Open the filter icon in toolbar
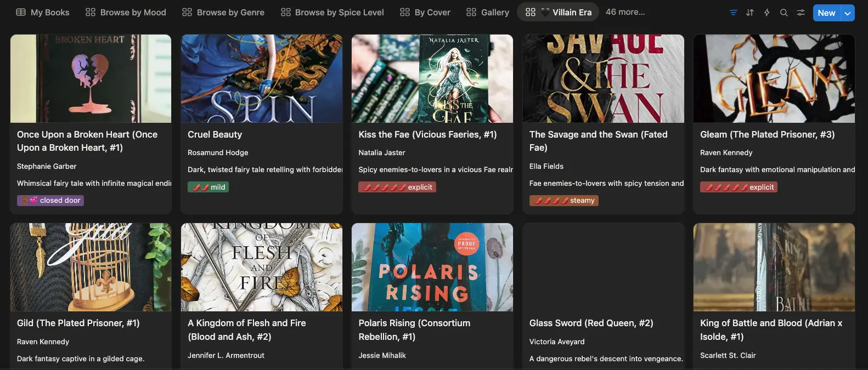This screenshot has height=370, width=868. click(734, 13)
